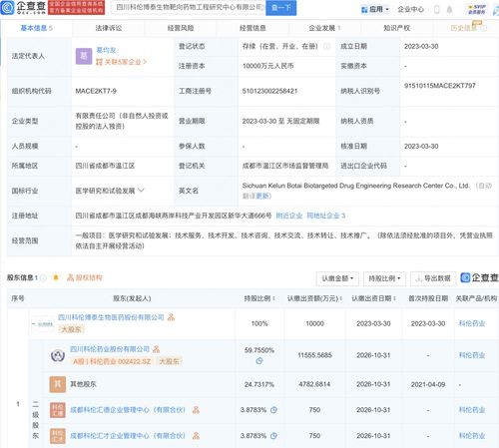The width and height of the screenshot is (499, 448).
Task: Click clock icon beside 汇德 row's 3.8783%
Action: (273, 410)
